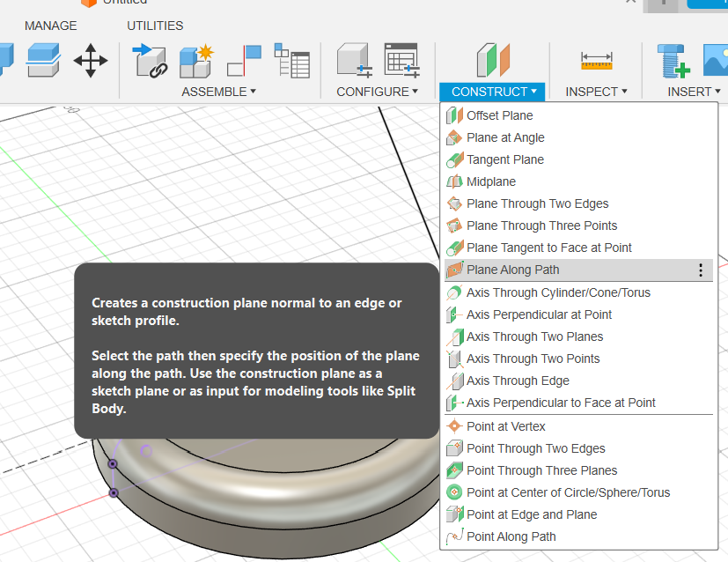Click the Offset Face layered icon
The width and height of the screenshot is (728, 562).
(43, 60)
